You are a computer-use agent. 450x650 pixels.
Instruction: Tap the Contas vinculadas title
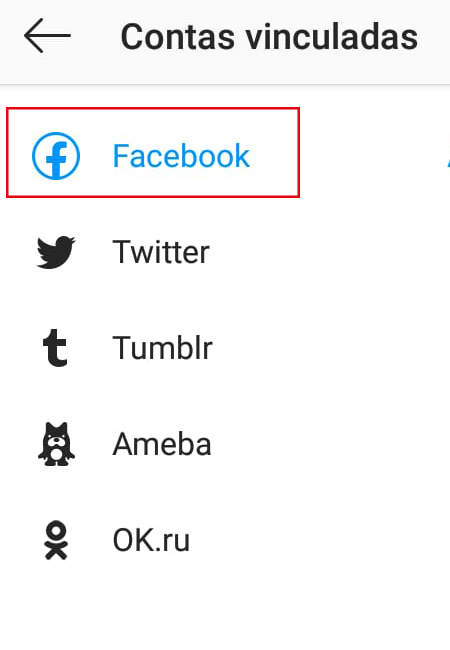[269, 36]
